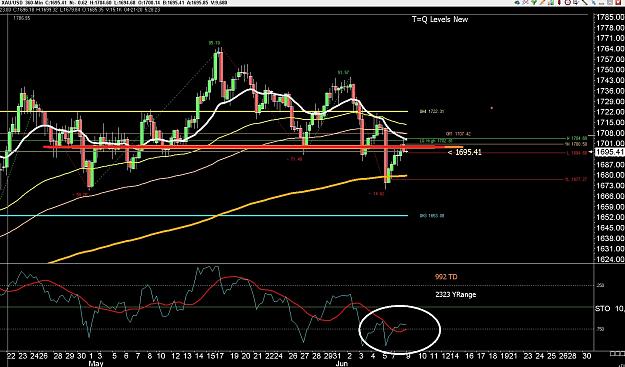
Task: Click the 1680.00 price axis label
Action: pos(609,175)
